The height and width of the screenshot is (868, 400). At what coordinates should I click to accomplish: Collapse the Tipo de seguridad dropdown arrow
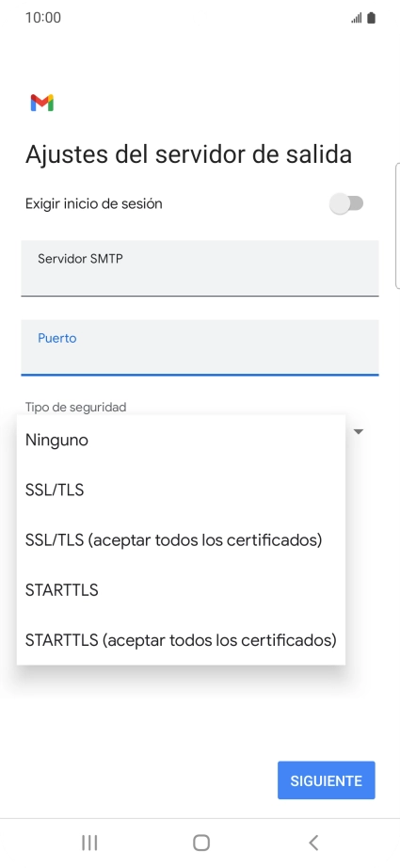pos(359,431)
